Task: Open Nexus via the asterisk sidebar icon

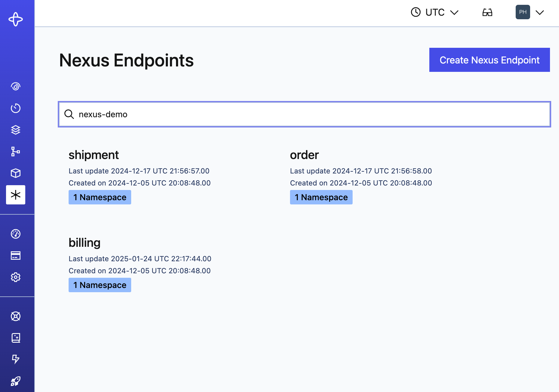Action: click(x=15, y=195)
